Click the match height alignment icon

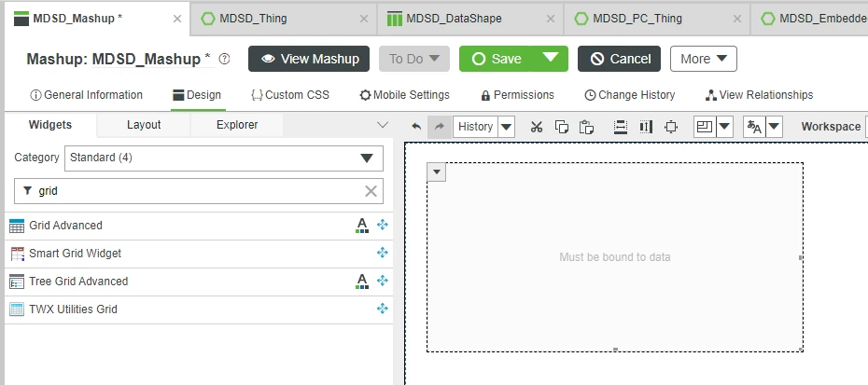[x=646, y=127]
